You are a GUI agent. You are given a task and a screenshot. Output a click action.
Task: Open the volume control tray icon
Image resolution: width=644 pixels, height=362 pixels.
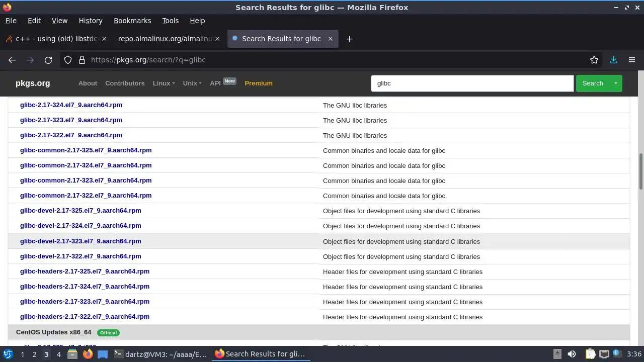coord(572,354)
